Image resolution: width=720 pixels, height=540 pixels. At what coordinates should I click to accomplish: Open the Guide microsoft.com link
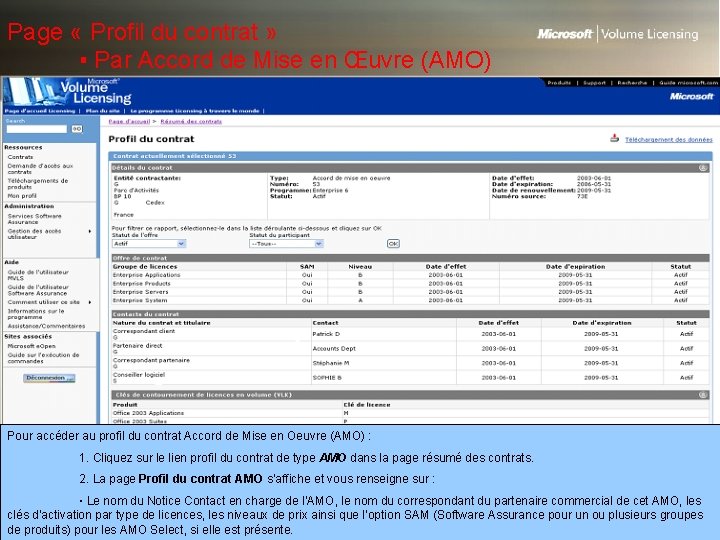(688, 83)
